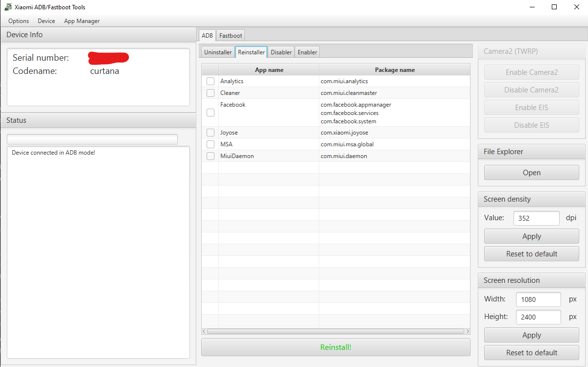Reset screen density to default
This screenshot has height=367, width=588.
pyautogui.click(x=532, y=254)
